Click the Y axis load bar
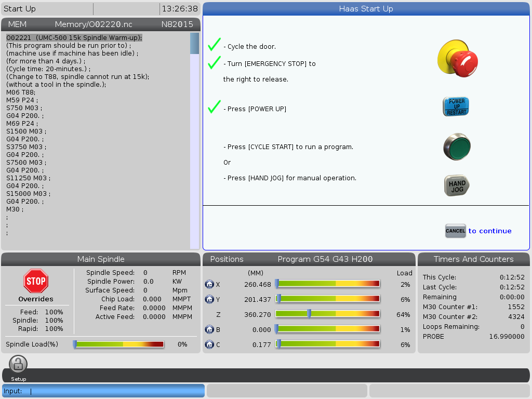 click(328, 299)
